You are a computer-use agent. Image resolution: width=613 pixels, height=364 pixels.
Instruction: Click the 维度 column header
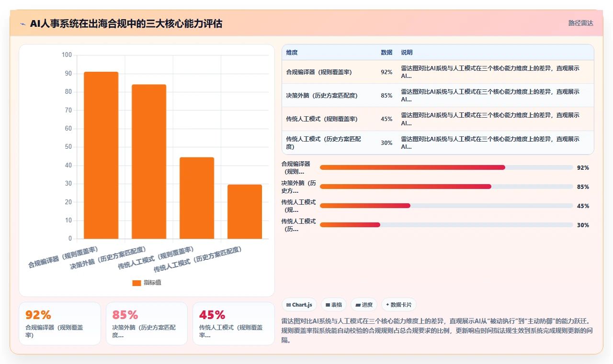tap(292, 53)
